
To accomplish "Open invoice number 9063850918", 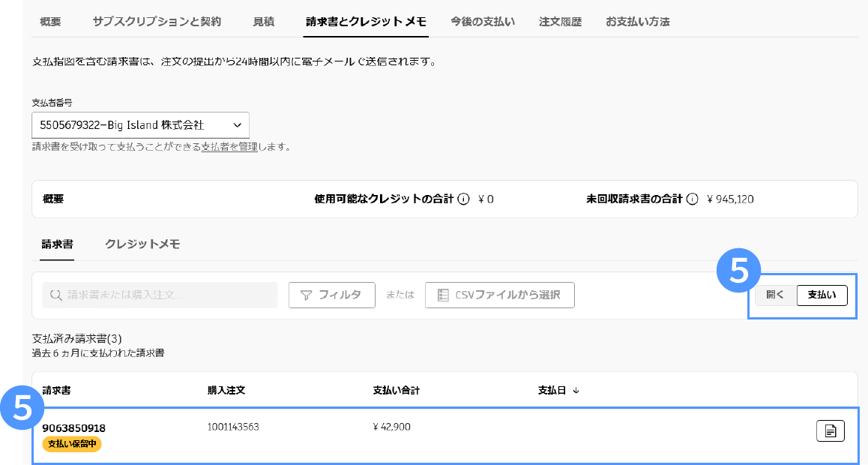I will point(73,428).
